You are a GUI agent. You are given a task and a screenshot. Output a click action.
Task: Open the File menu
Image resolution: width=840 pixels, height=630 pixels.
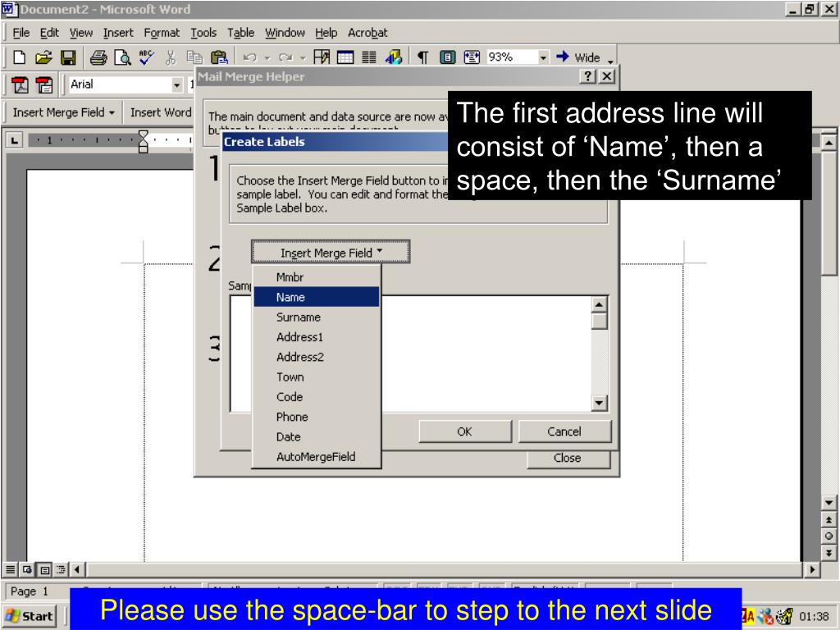[x=21, y=33]
